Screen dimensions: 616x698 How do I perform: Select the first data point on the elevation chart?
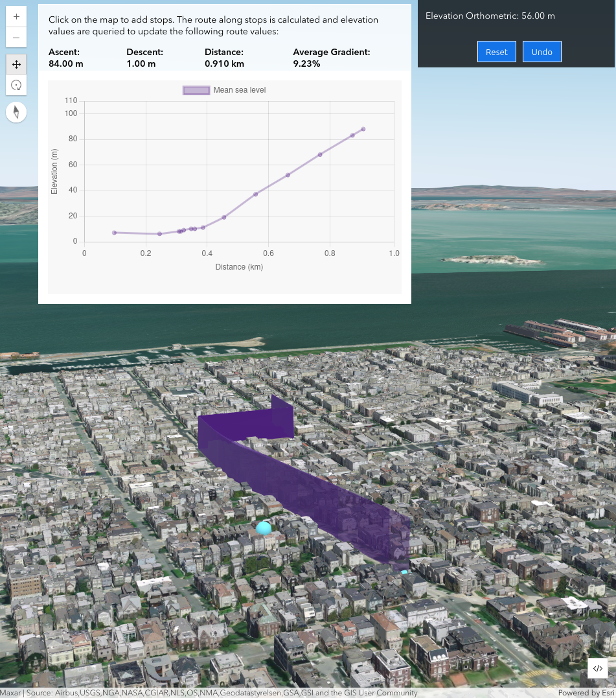115,232
